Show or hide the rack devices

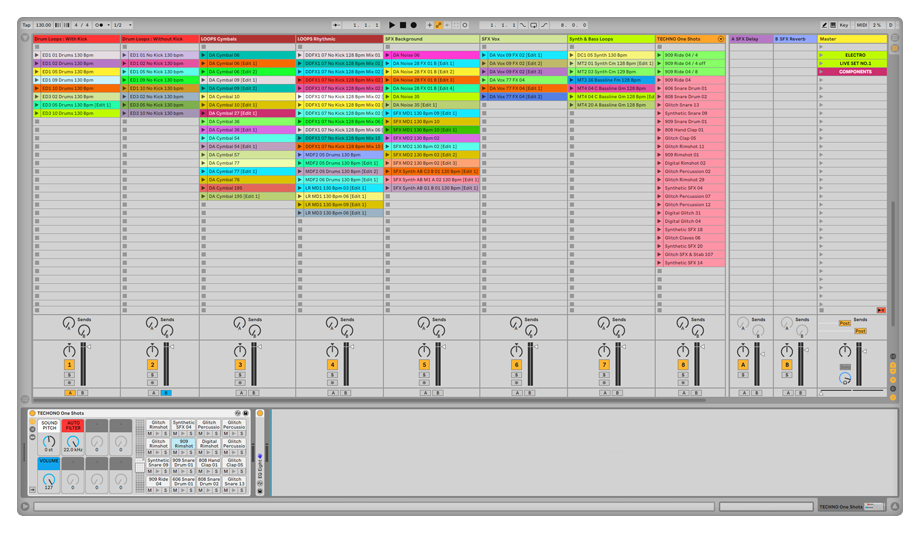(32, 437)
